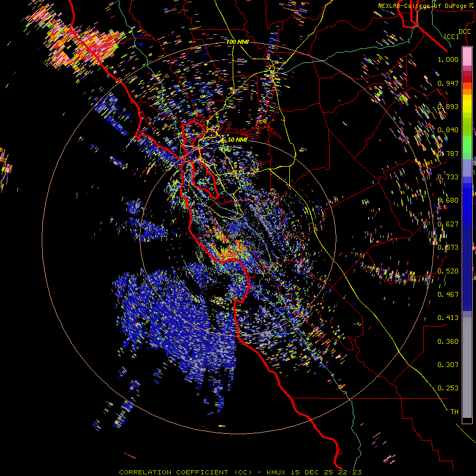The image size is (476, 476).
Task: Select the 0.893 scale value
Action: (x=448, y=106)
